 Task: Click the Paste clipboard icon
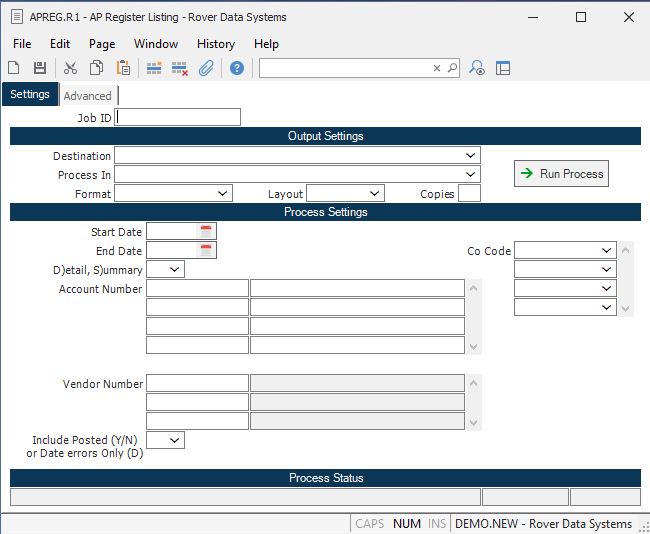pos(123,68)
